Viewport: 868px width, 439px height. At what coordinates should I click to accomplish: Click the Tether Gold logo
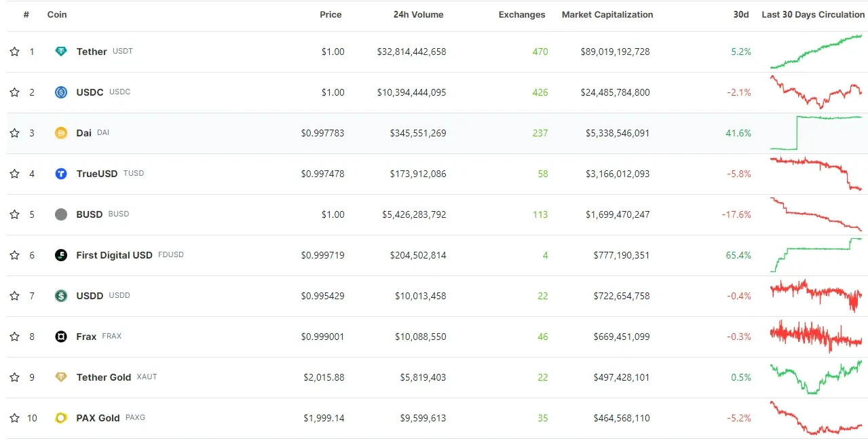(x=61, y=377)
